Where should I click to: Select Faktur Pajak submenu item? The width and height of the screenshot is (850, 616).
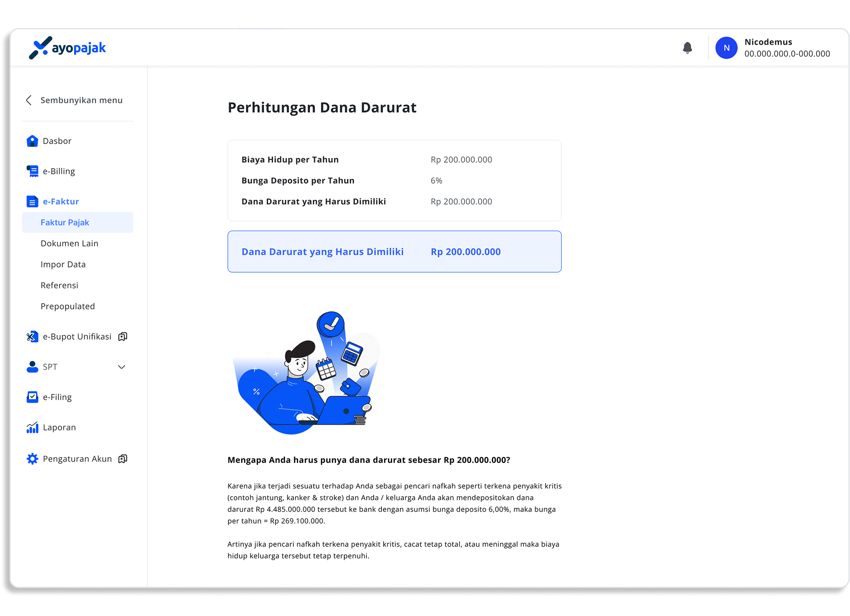tap(65, 223)
